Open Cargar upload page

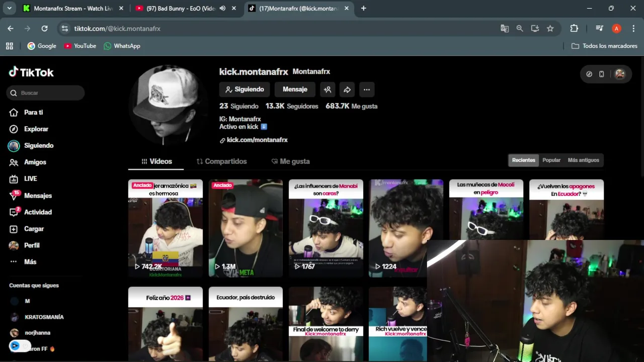[x=34, y=229]
